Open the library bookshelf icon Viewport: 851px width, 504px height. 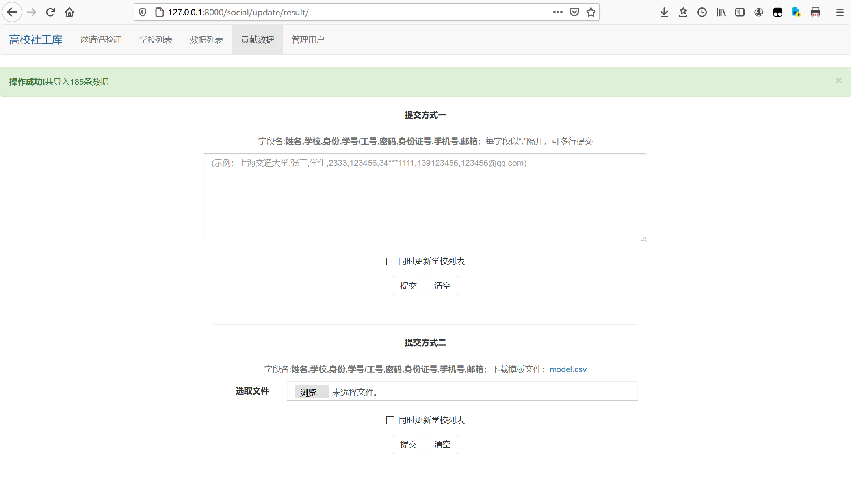(x=721, y=12)
